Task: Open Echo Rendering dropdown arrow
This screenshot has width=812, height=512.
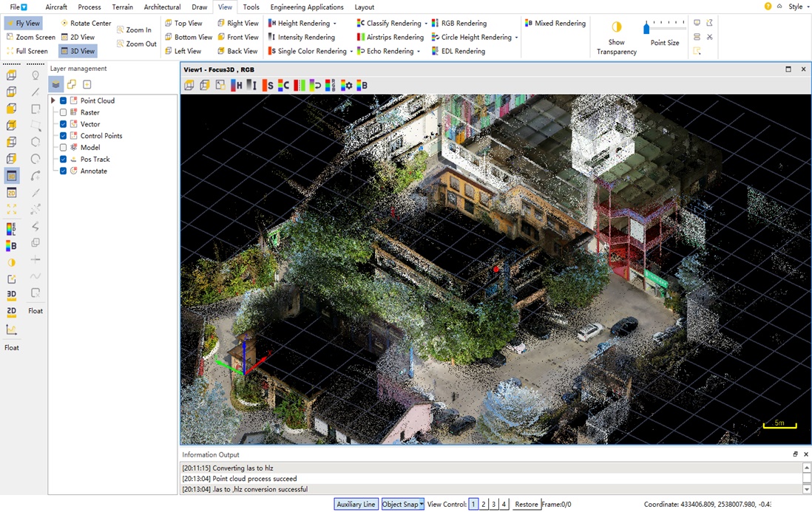Action: [419, 52]
